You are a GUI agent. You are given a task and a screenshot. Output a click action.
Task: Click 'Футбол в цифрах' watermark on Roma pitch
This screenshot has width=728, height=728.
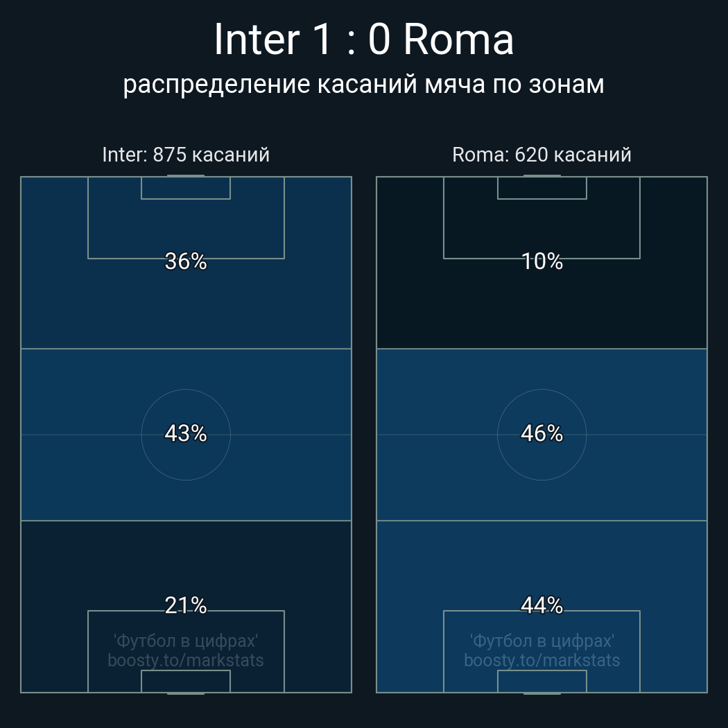point(541,641)
